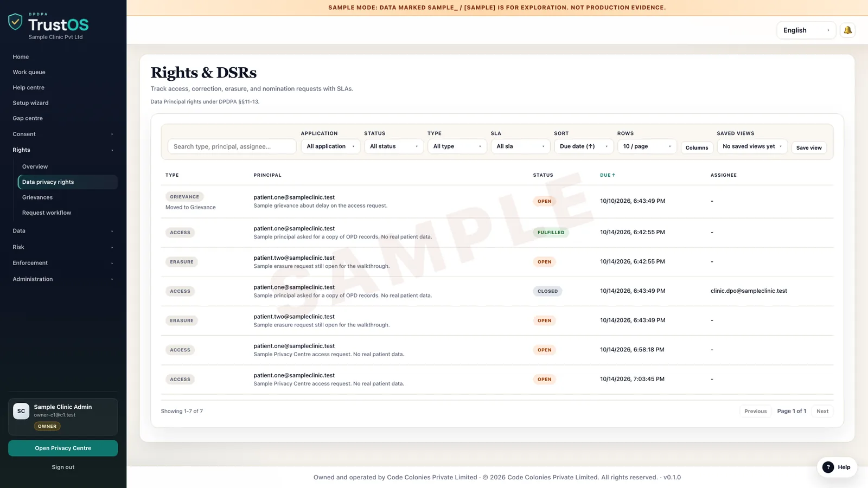
Task: Click clinic.dpo@sampleclinic.test assignee
Action: [x=749, y=291]
